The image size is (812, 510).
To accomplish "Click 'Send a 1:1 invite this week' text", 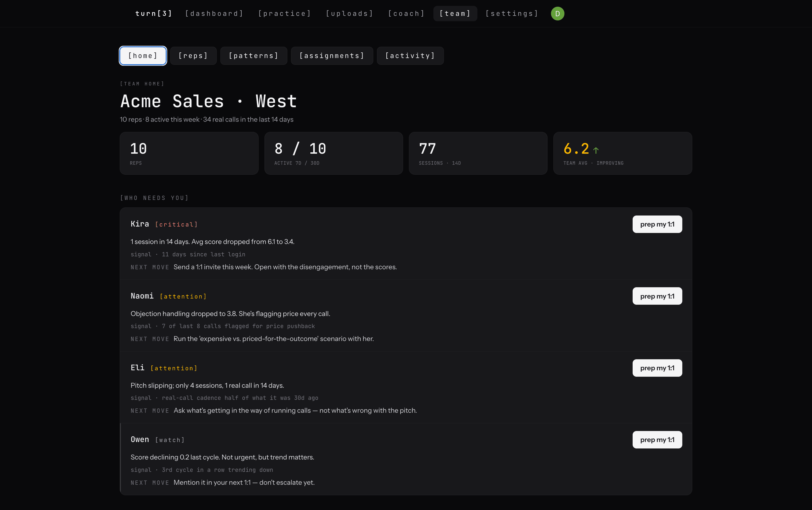I will click(285, 267).
